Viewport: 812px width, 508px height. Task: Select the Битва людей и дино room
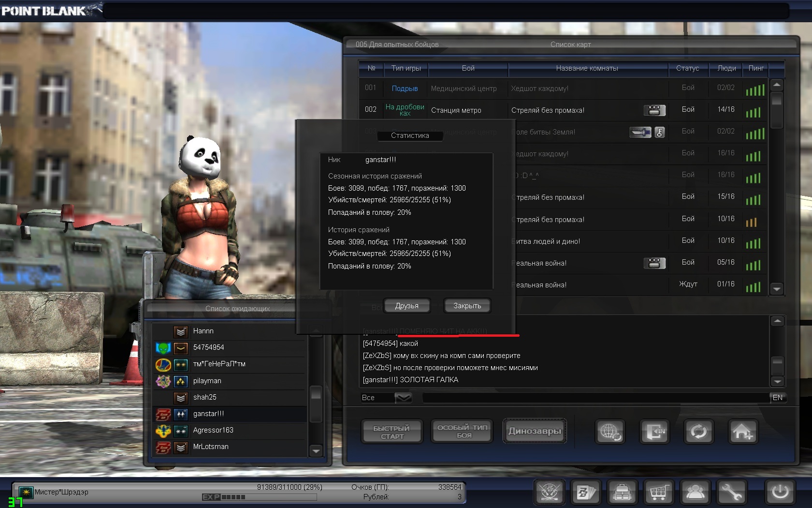(640, 241)
